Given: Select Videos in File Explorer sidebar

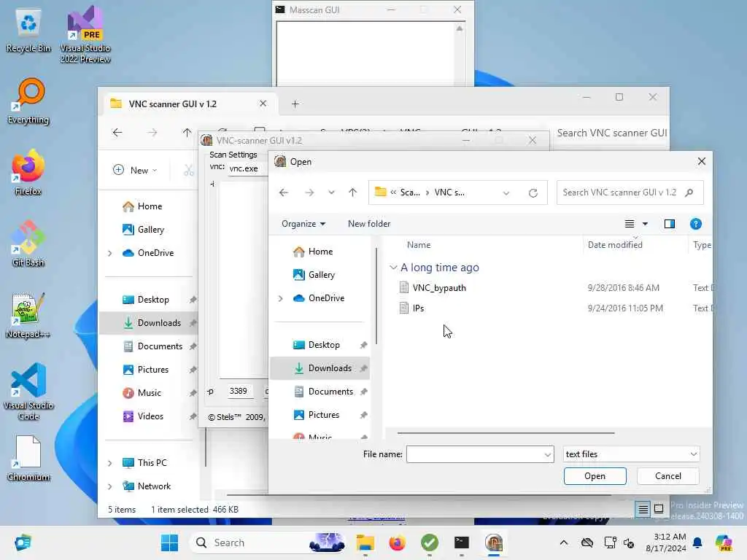Looking at the screenshot, I should (x=149, y=416).
